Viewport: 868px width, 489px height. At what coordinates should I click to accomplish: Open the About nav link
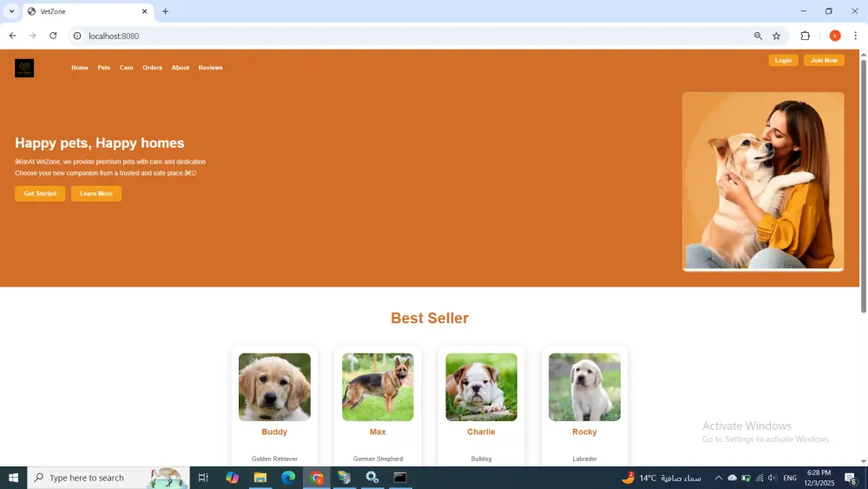[181, 68]
